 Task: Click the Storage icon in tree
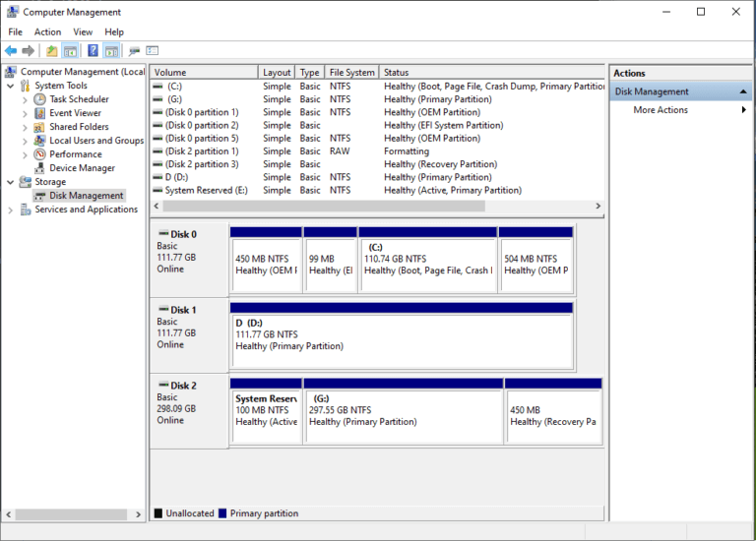[x=25, y=182]
